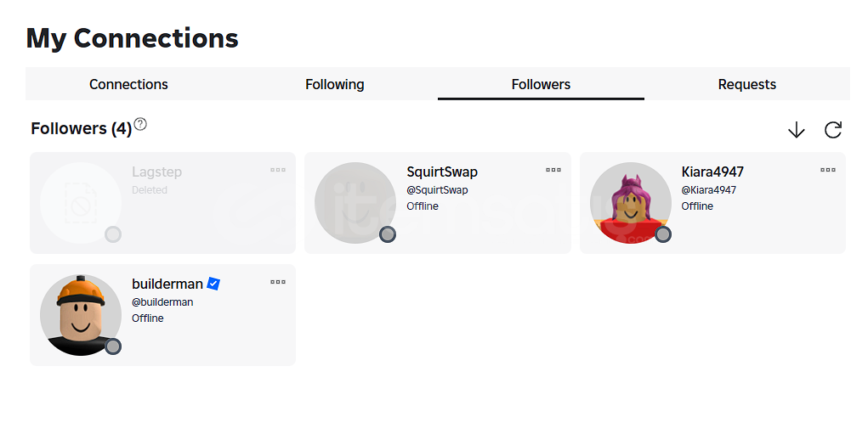Expand SquirtSwap's three-dot options menu
The image size is (868, 428).
pyautogui.click(x=553, y=170)
